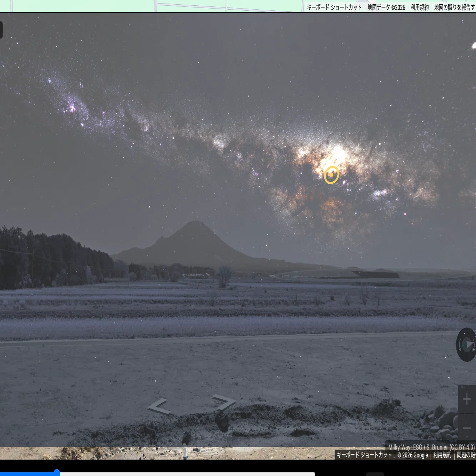The height and width of the screenshot is (476, 476).
Task: Click the blue progress slider handle
Action: 57,473
